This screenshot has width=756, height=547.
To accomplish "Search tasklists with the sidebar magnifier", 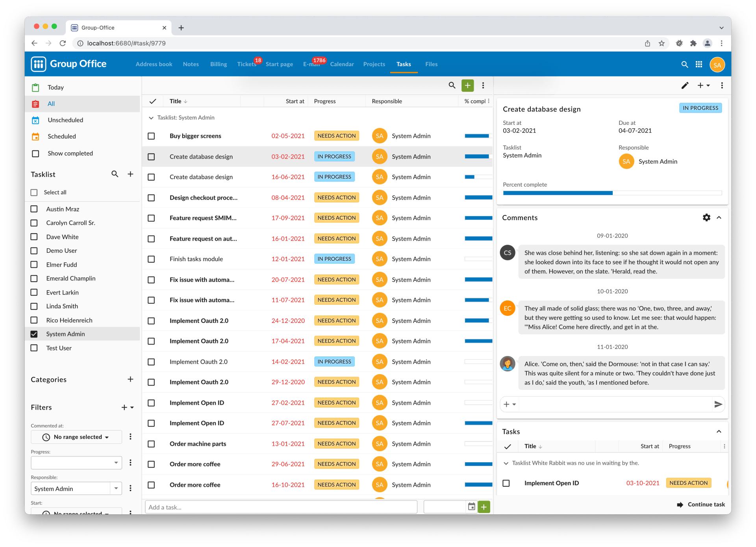I will [x=115, y=174].
